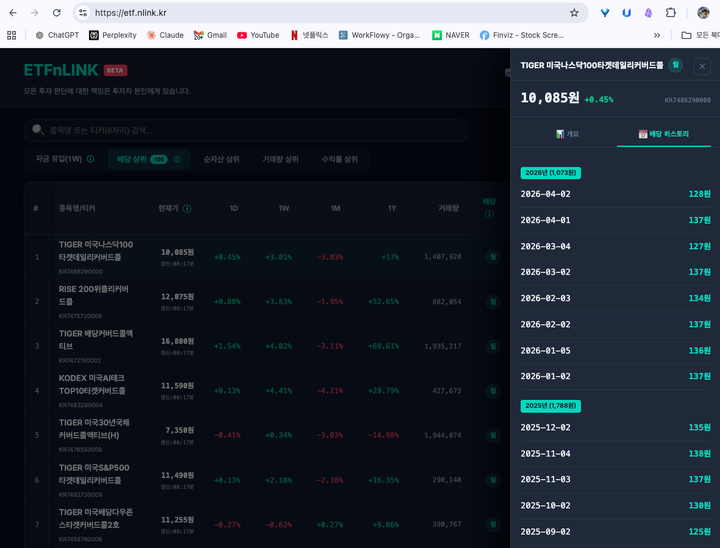Select the 배당 히스토리 tab
720x548 pixels.
(x=663, y=134)
